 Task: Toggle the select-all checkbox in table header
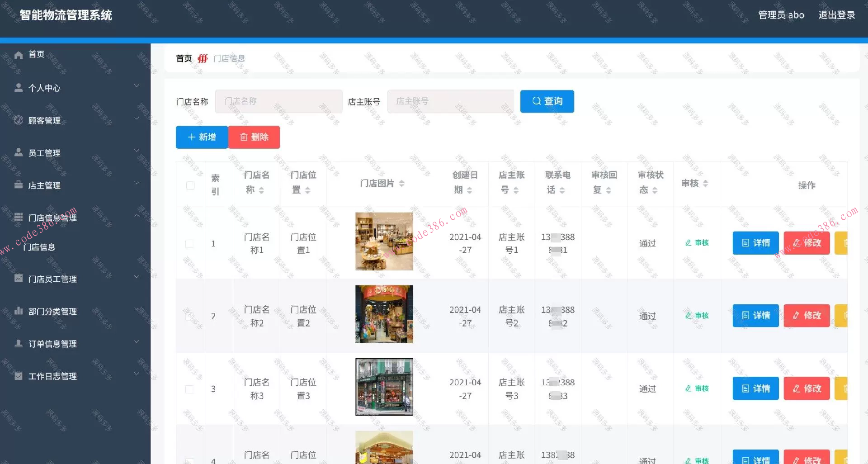(190, 185)
